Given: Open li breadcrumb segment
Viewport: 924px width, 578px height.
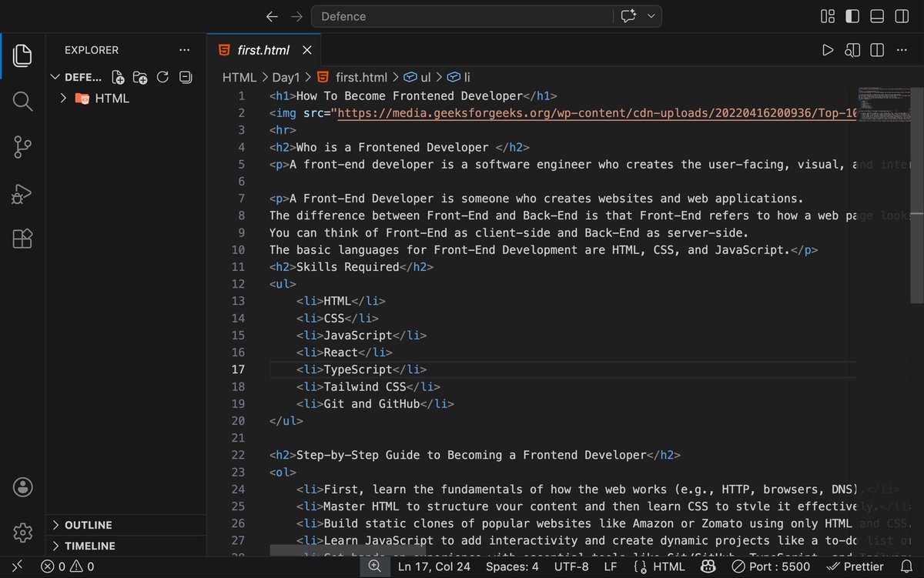Looking at the screenshot, I should (x=460, y=77).
